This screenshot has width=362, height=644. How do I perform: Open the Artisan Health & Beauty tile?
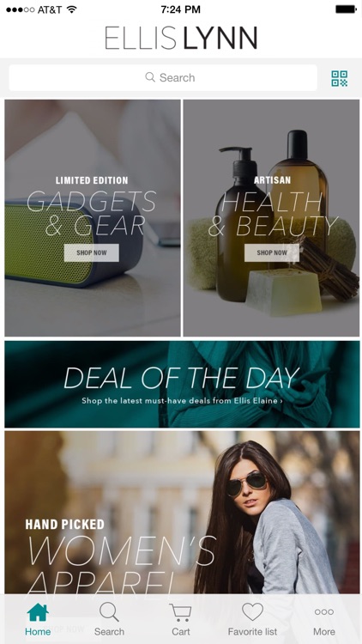[271, 218]
